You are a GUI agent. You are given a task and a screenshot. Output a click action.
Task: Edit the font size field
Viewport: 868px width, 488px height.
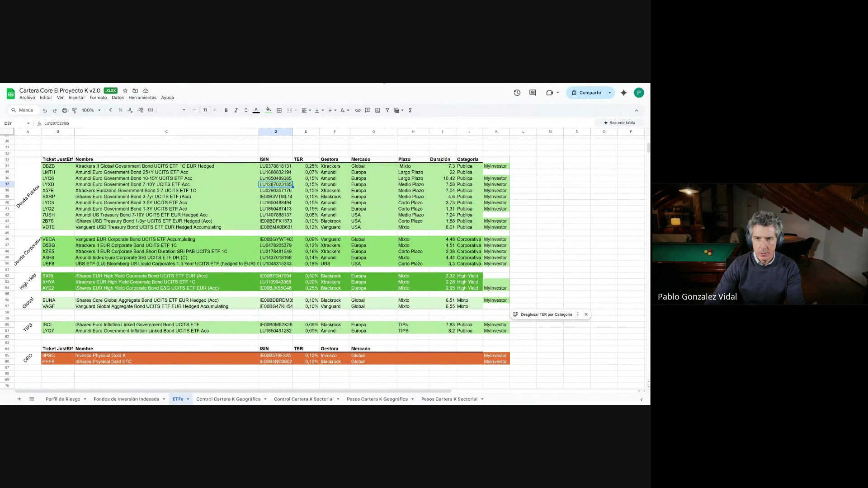click(x=205, y=110)
